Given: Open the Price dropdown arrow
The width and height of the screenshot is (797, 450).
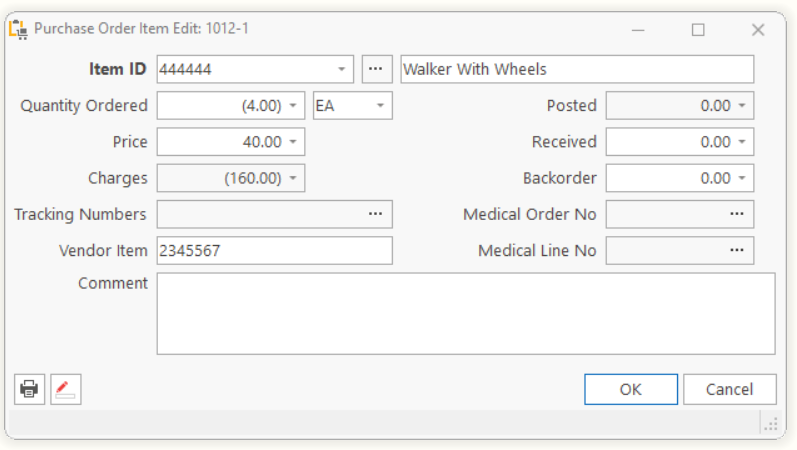Looking at the screenshot, I should point(293,142).
